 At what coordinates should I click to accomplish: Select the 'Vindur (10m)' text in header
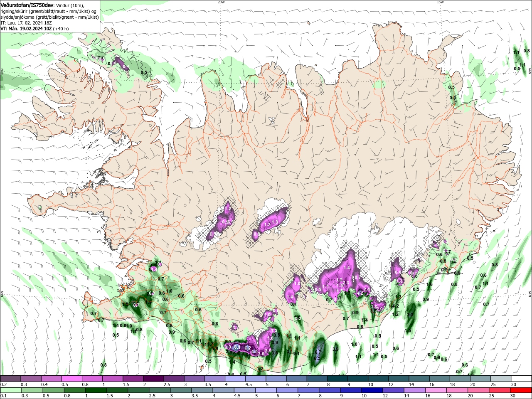pos(70,5)
